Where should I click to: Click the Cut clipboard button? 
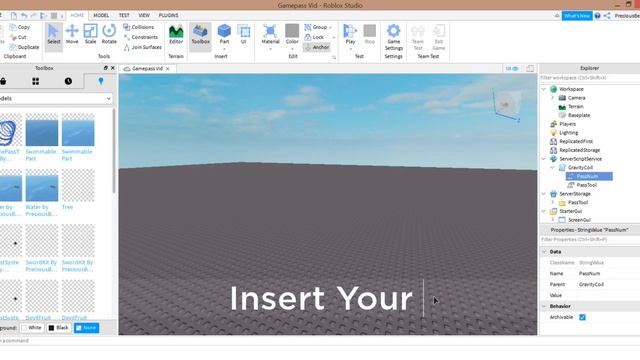tap(18, 37)
